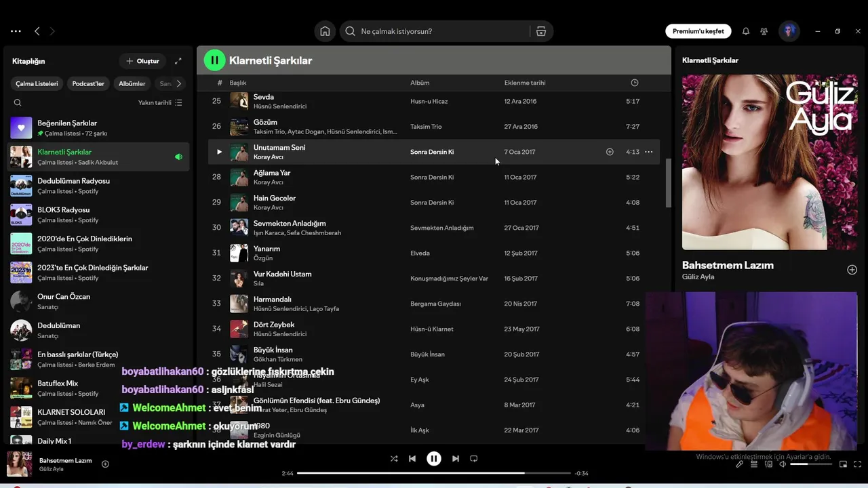Click the Güliz Ayla album cover in sidebar

coord(770,162)
